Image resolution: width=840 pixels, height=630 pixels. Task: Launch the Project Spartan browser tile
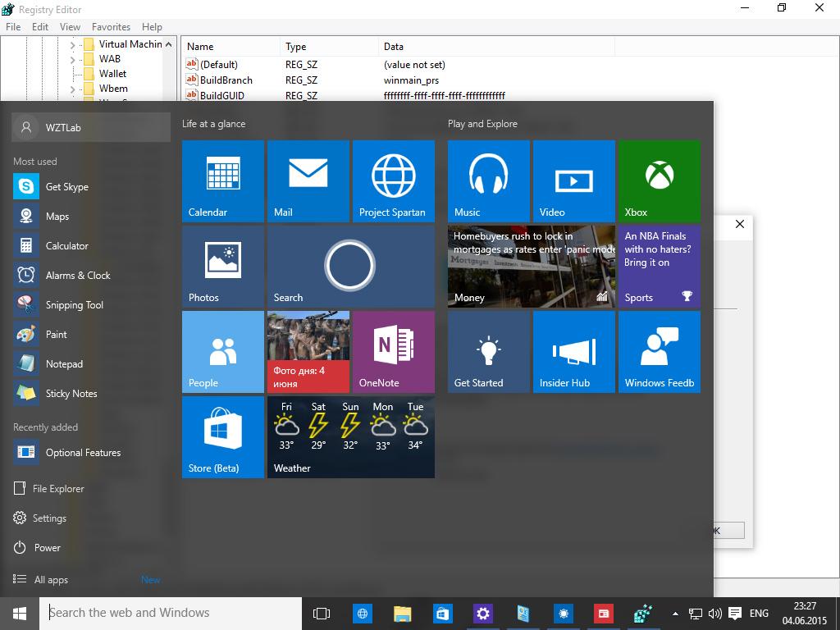coord(393,181)
